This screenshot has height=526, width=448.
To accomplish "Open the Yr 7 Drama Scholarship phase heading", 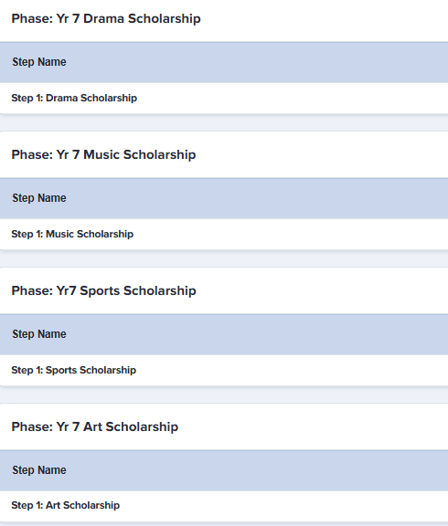I will click(106, 19).
